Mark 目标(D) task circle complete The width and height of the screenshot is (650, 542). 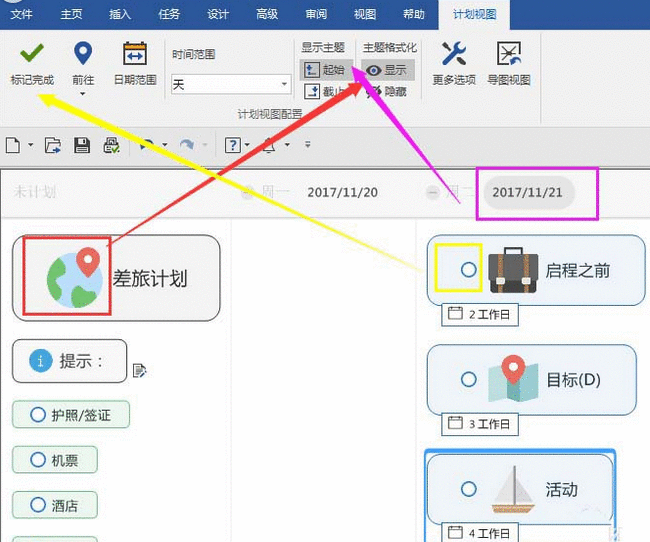(469, 379)
